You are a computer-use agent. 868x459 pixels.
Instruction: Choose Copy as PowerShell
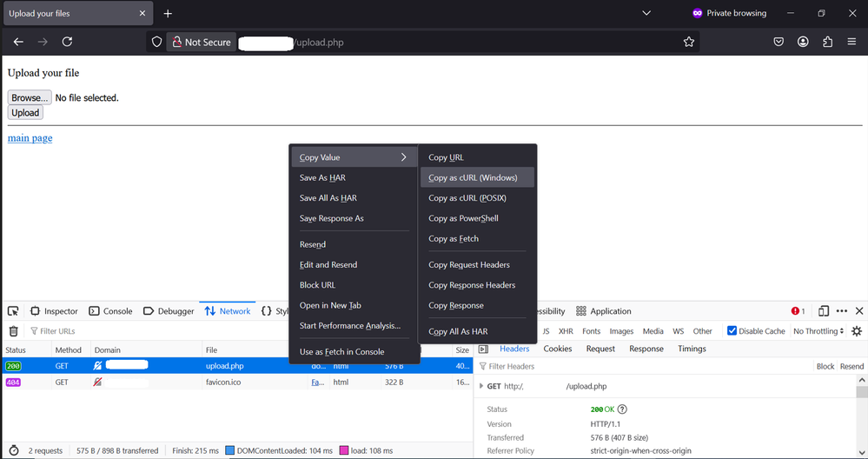[x=477, y=218]
